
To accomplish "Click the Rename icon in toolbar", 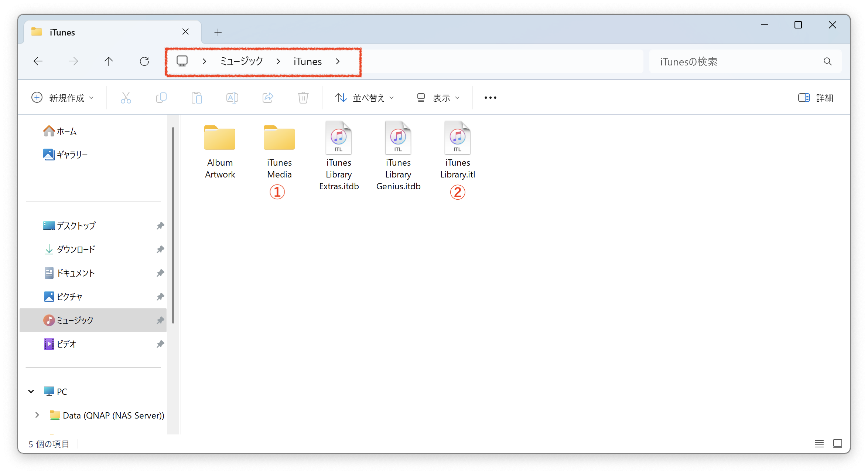I will [232, 98].
